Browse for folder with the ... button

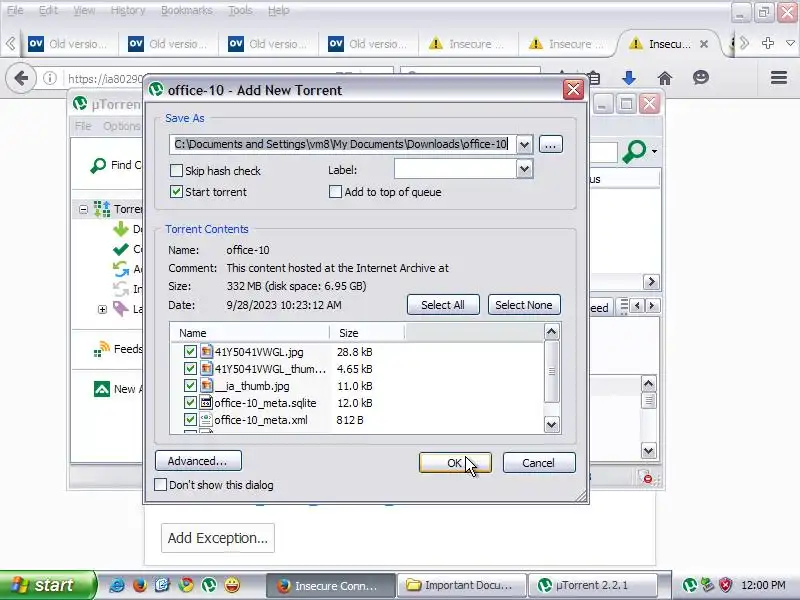(x=550, y=144)
